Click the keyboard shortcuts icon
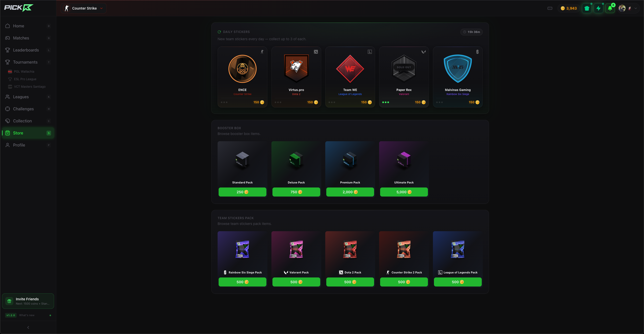The height and width of the screenshot is (334, 644). pyautogui.click(x=550, y=8)
